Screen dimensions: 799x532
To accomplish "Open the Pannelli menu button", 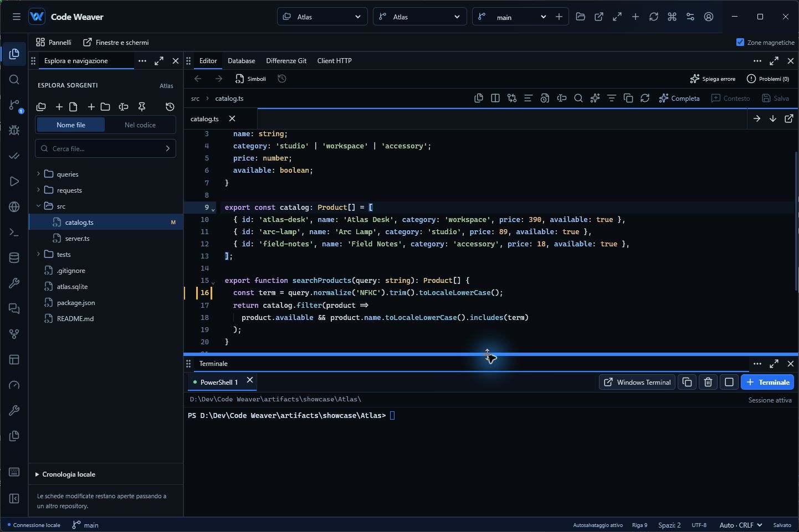I will pos(54,42).
